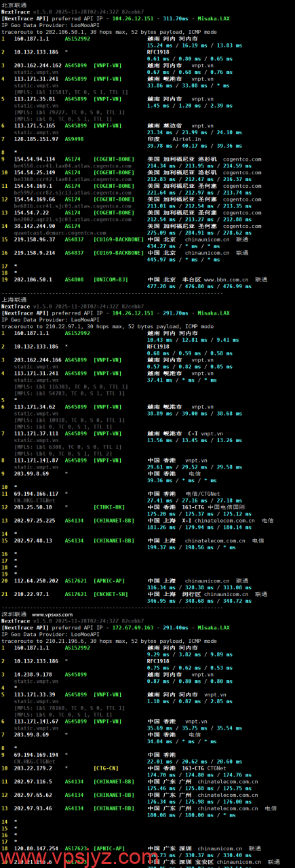Select hop IP 154.54.169.1
Image resolution: width=295 pixels, height=868 pixels.
click(x=33, y=185)
